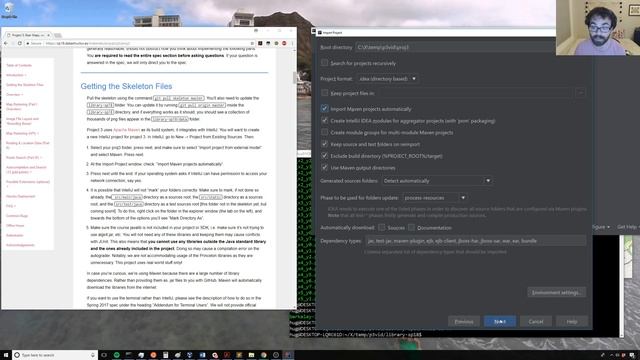Browse for project files location with ellipsis button
This screenshot has height=360, width=640.
(580, 93)
